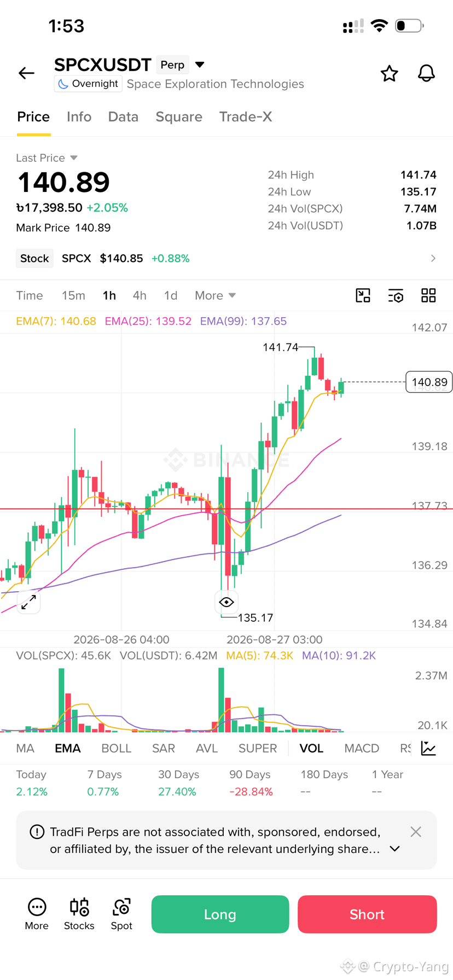
Task: Switch to the Trade-X tab
Action: tap(246, 116)
